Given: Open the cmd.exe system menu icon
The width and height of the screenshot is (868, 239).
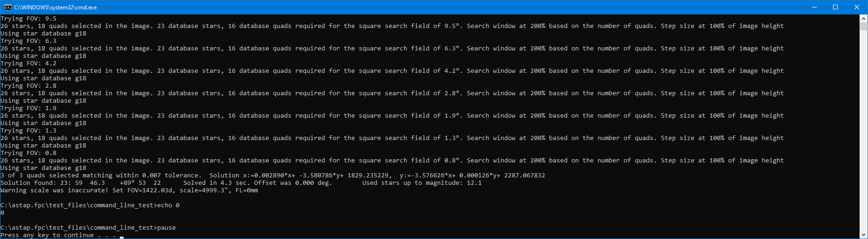Looking at the screenshot, I should 7,7.
